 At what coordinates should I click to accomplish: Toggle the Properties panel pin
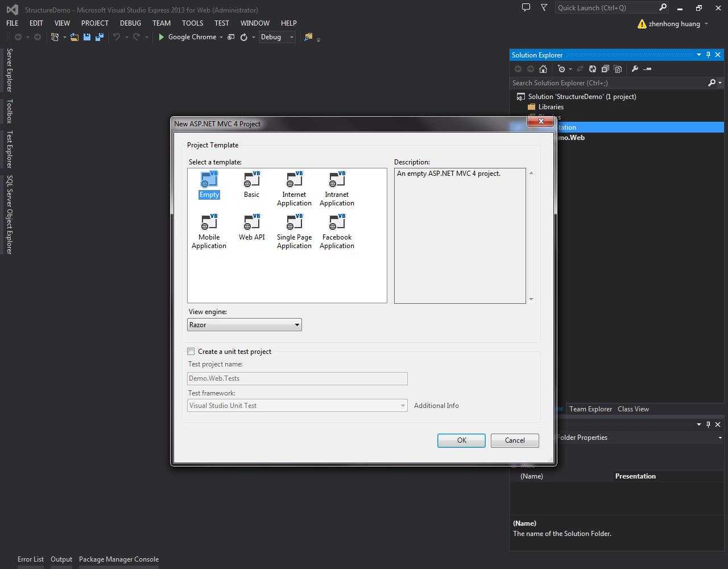click(x=708, y=424)
